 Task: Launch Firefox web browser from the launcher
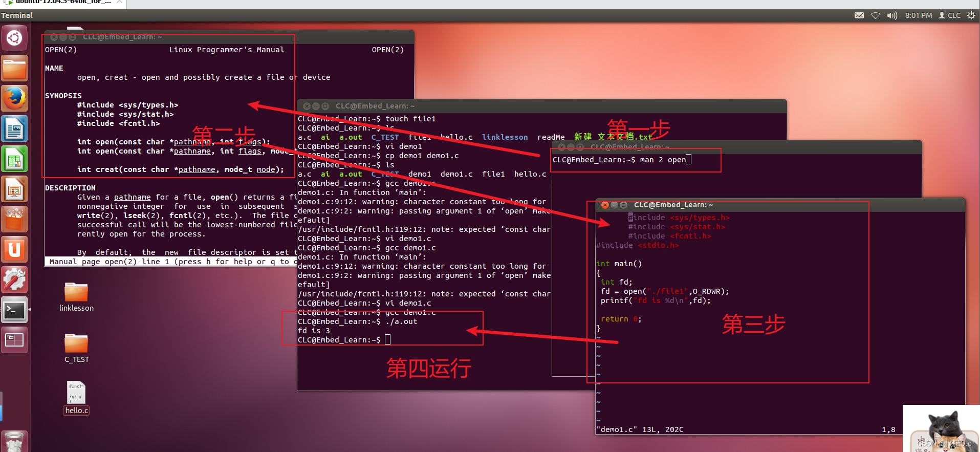14,99
